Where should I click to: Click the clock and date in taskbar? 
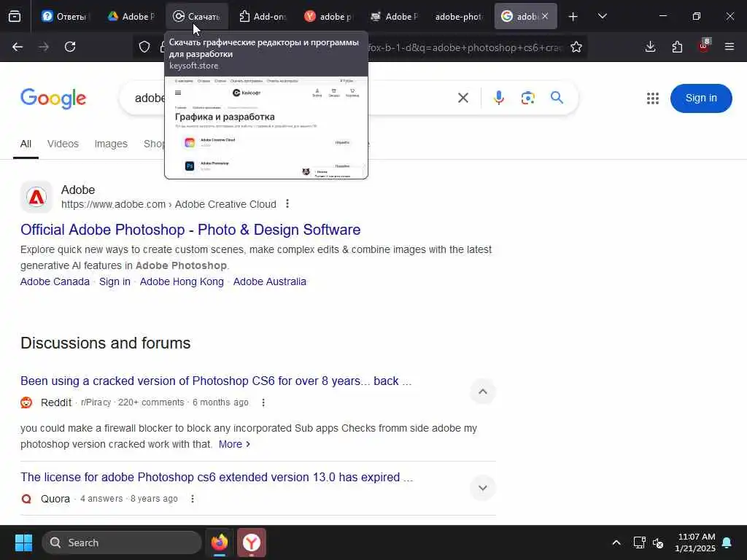point(695,542)
